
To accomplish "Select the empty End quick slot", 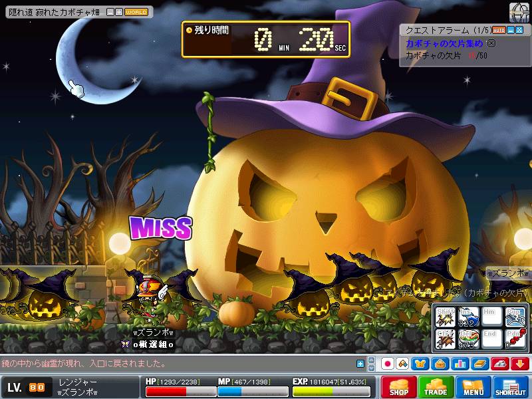I will click(x=491, y=339).
